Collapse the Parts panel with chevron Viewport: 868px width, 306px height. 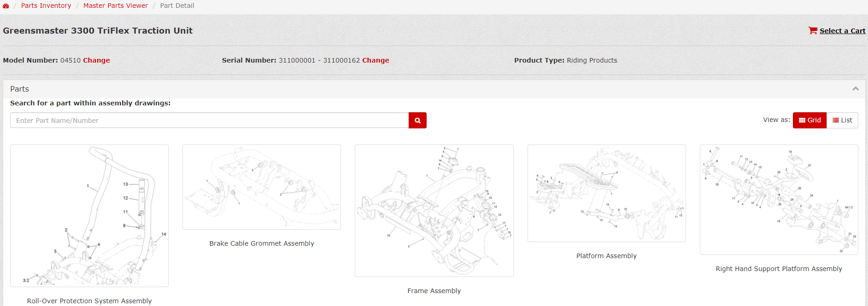(855, 89)
